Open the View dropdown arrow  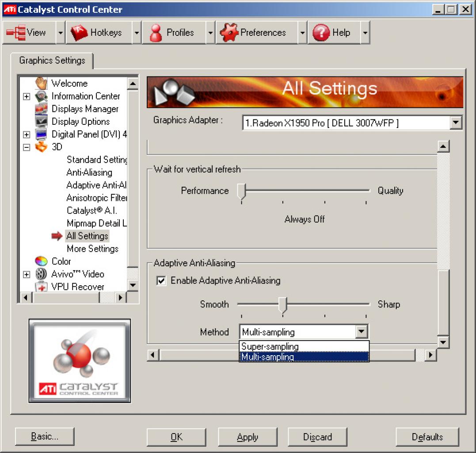(61, 32)
